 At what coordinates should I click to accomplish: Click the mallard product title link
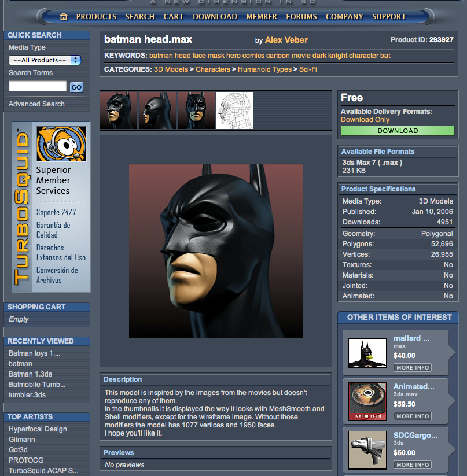tap(411, 338)
